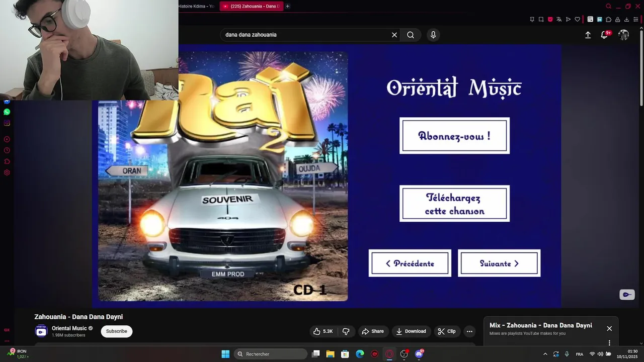Open the YouTube upload/create icon
The image size is (644, 362).
pos(588,35)
